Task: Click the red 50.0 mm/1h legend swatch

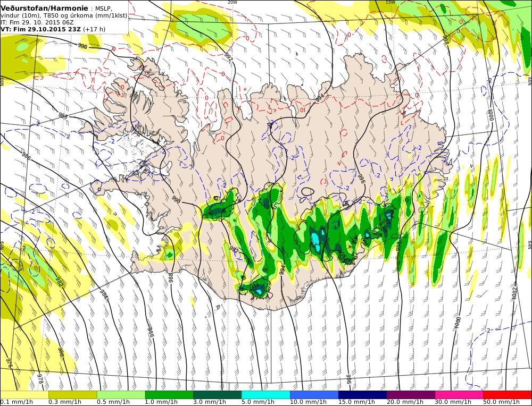Action: click(507, 394)
